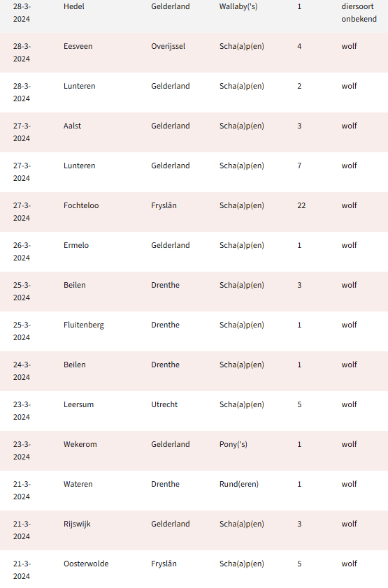Select the Rijswijk location text
Screen dimensions: 388x588
[x=77, y=524]
